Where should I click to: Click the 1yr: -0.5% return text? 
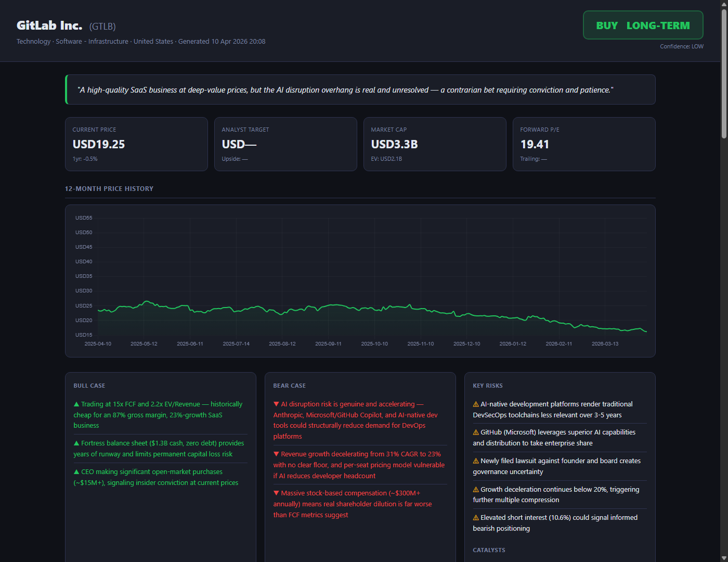click(x=85, y=159)
